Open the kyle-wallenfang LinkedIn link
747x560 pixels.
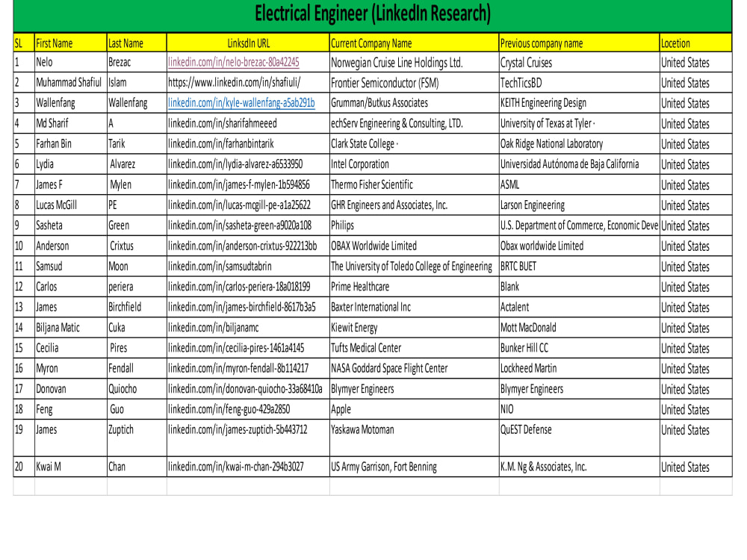(241, 103)
